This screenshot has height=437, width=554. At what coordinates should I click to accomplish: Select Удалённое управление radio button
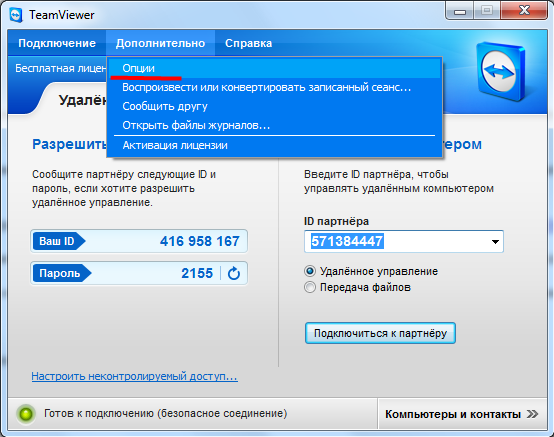click(310, 271)
